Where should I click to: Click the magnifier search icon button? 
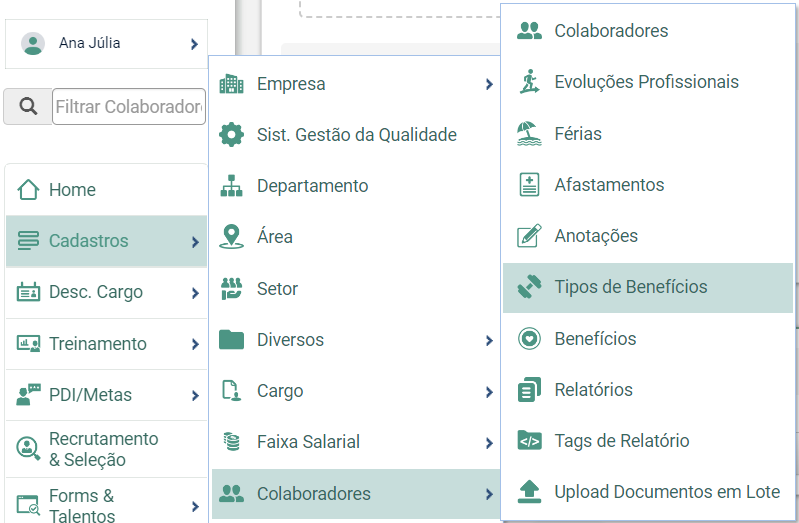click(x=28, y=107)
